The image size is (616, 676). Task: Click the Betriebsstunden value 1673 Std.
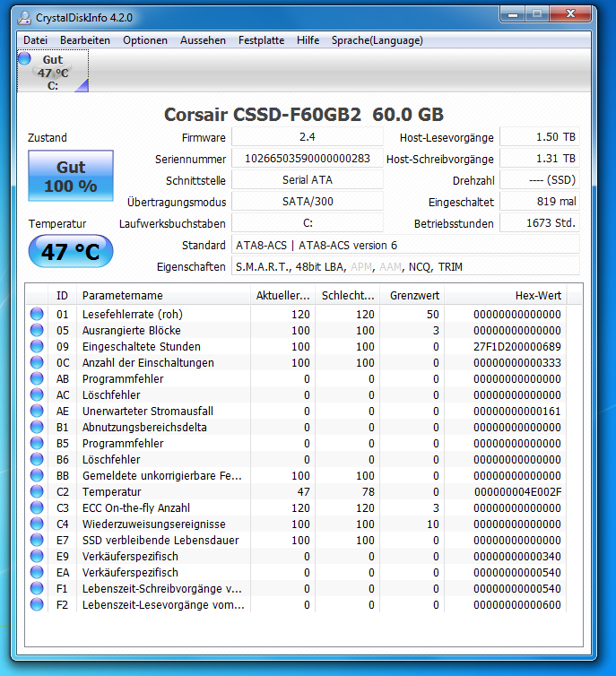pyautogui.click(x=540, y=223)
